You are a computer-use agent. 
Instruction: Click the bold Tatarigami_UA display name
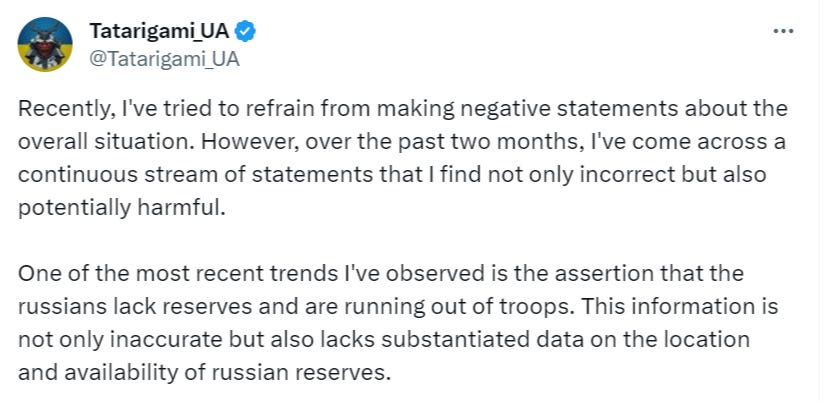coord(159,31)
